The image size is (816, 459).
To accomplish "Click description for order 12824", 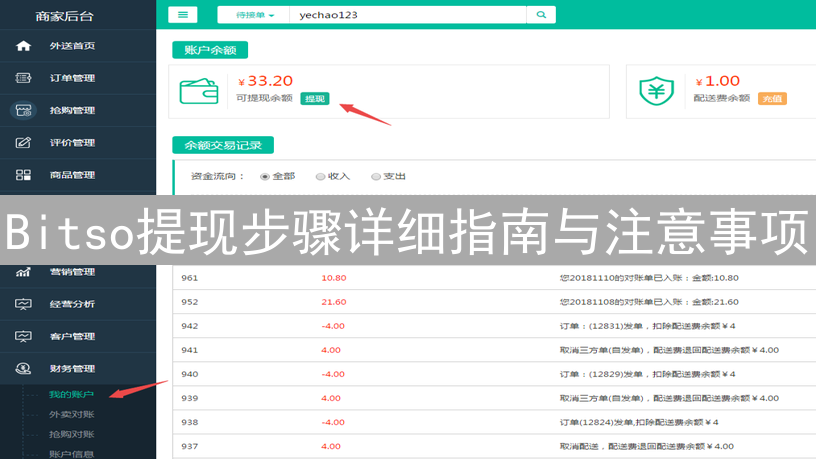I will click(639, 422).
